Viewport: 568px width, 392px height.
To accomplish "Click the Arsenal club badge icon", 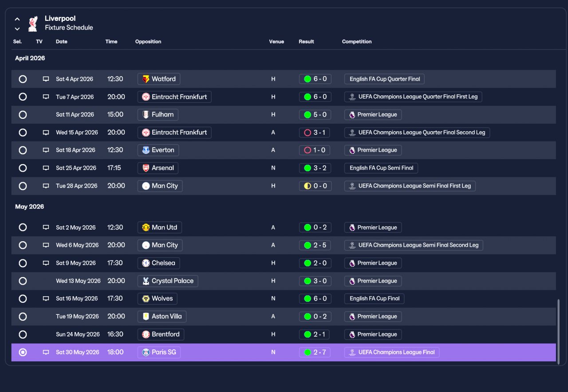I will coord(146,168).
